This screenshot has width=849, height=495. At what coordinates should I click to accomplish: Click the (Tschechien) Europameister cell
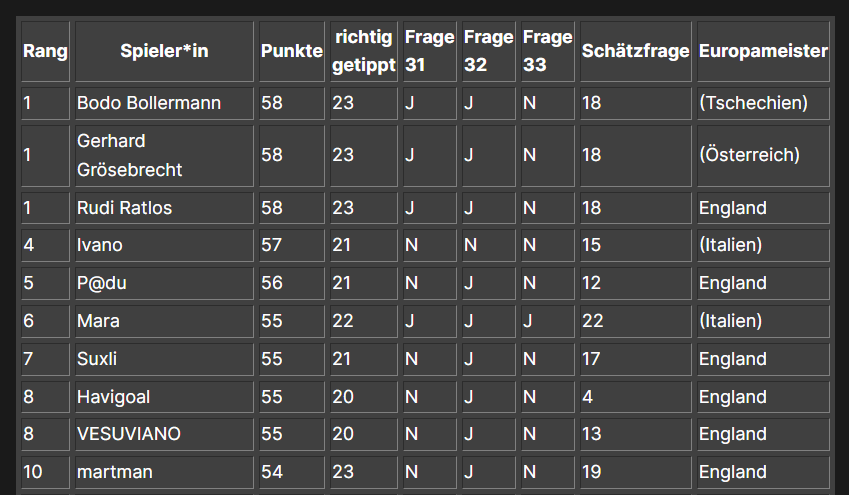click(x=753, y=103)
